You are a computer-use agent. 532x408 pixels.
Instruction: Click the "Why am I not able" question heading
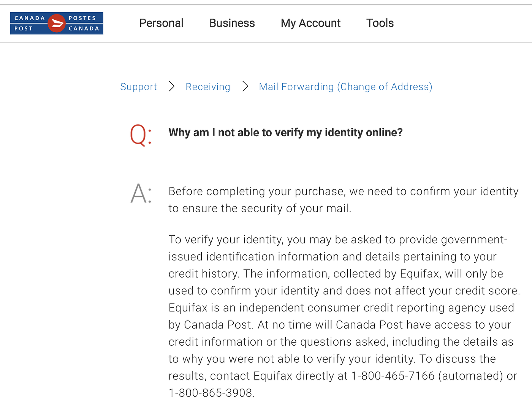(285, 132)
